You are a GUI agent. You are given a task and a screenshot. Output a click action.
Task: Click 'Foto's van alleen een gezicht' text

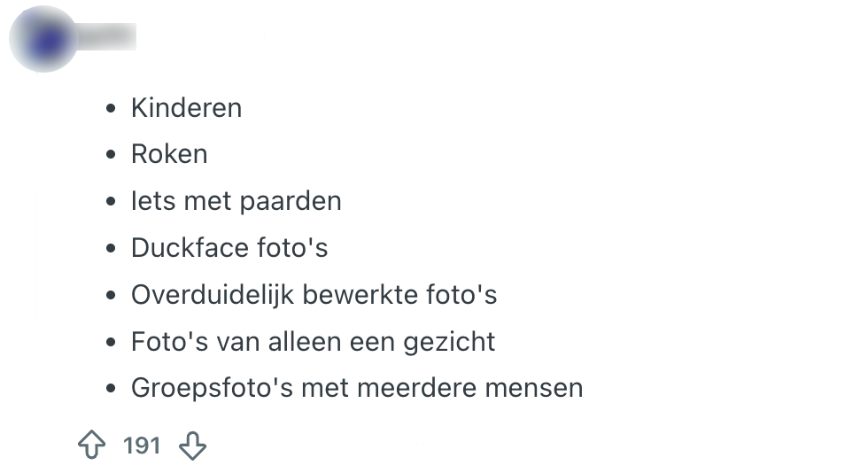click(313, 341)
